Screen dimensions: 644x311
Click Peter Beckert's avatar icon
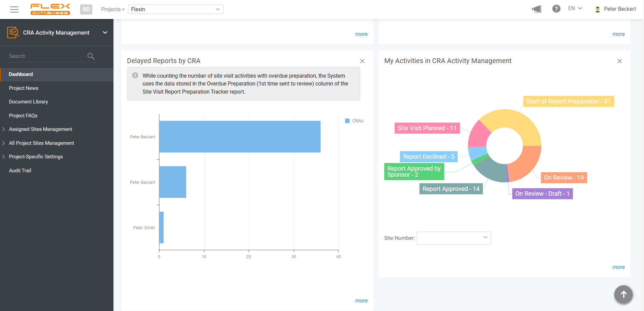[597, 9]
